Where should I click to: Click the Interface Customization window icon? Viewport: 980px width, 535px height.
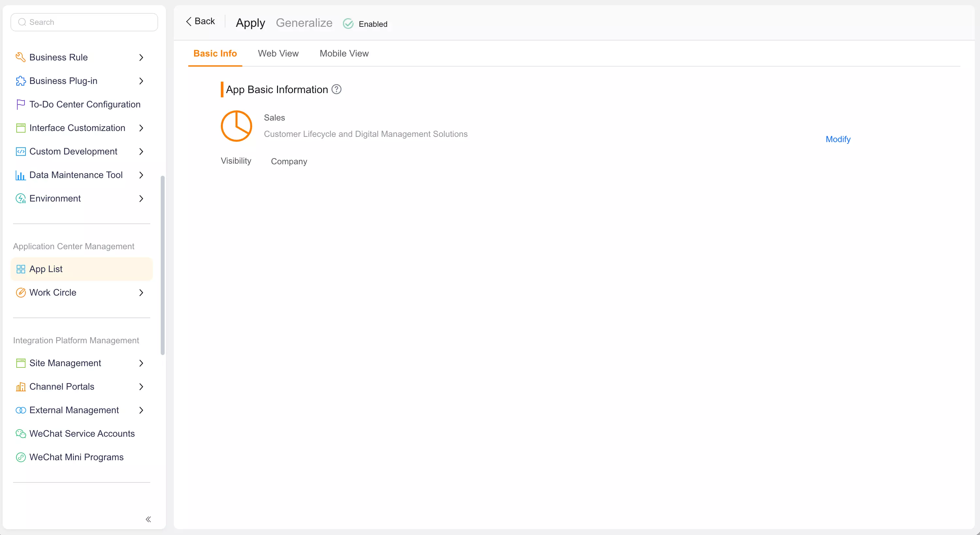pos(21,128)
